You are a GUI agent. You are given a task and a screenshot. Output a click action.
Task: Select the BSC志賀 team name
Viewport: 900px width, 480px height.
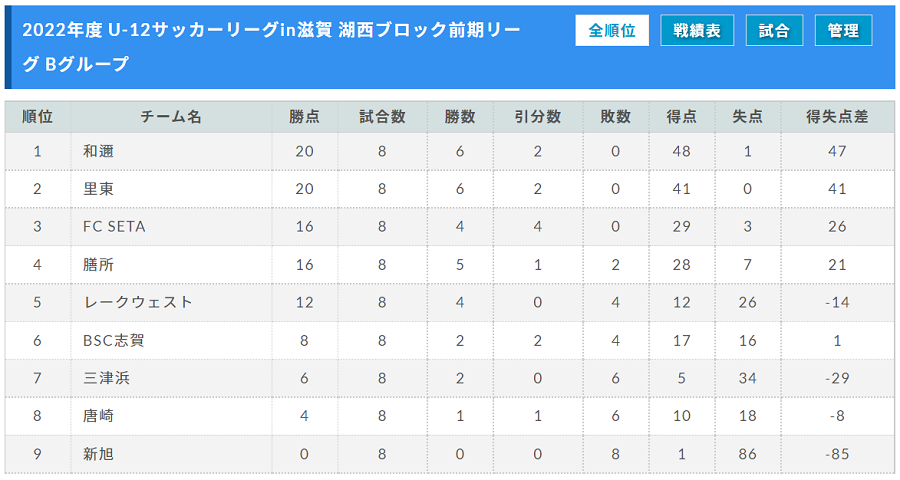tap(114, 340)
